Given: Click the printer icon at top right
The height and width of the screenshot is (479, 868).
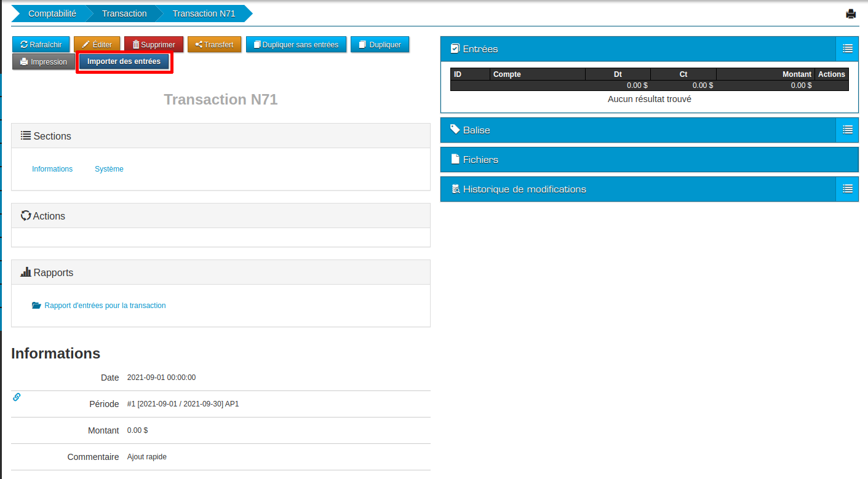Looking at the screenshot, I should (851, 14).
